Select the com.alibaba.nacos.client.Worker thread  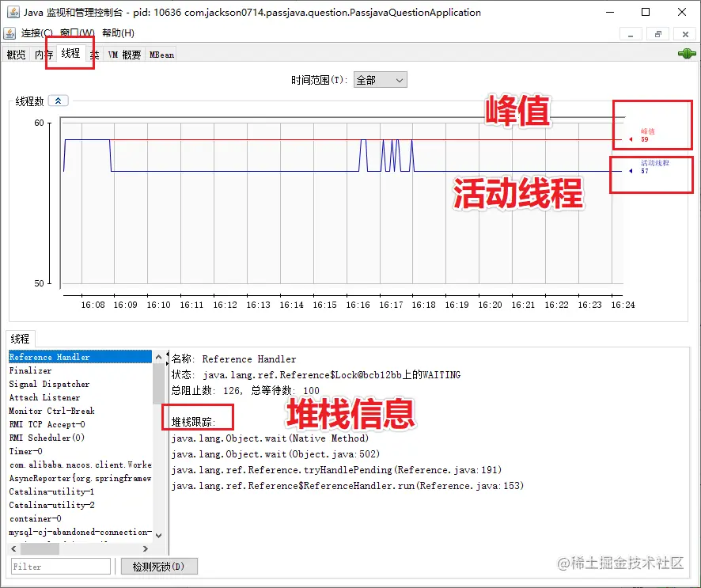(x=80, y=465)
